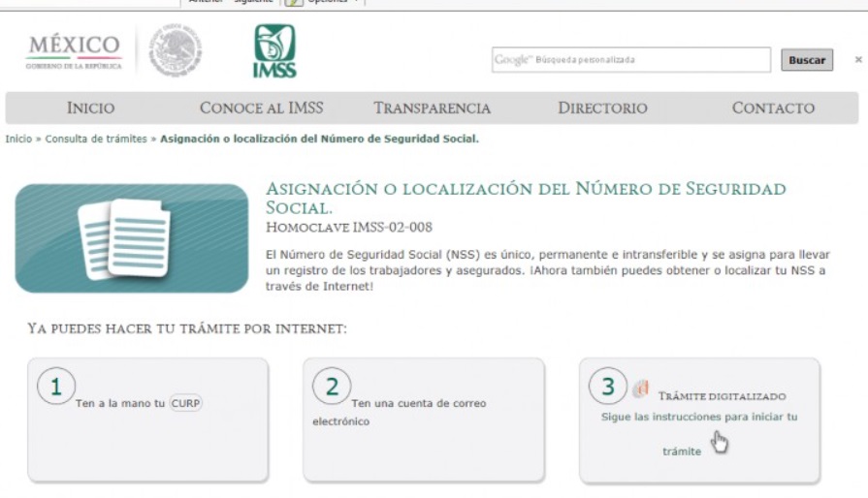Go to the Transparencia menu section
This screenshot has width=868, height=498.
[x=432, y=109]
